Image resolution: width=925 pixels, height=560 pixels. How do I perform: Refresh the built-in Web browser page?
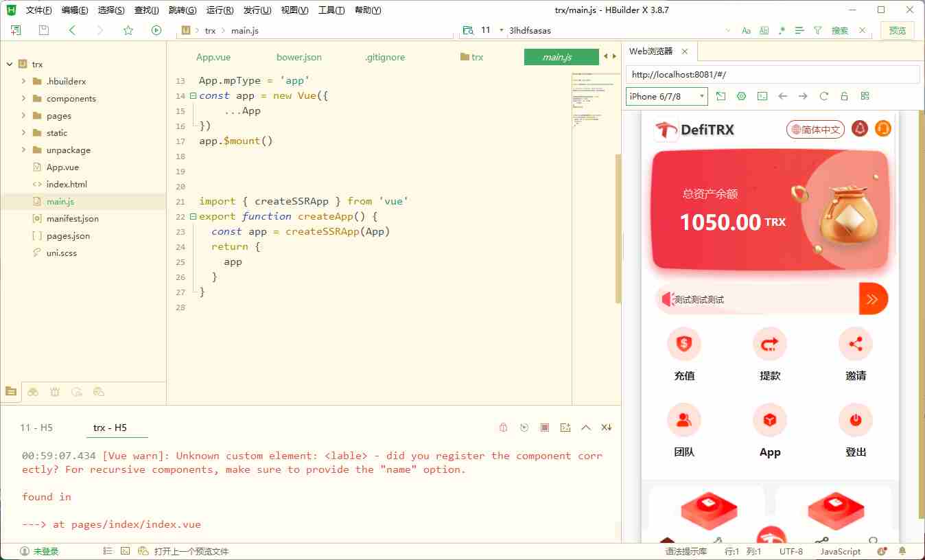click(x=823, y=97)
